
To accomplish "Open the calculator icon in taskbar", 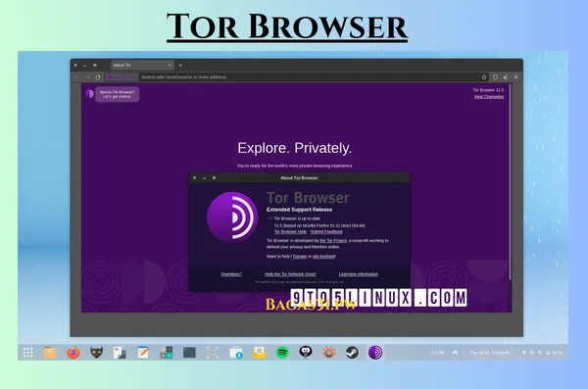I will pos(167,353).
